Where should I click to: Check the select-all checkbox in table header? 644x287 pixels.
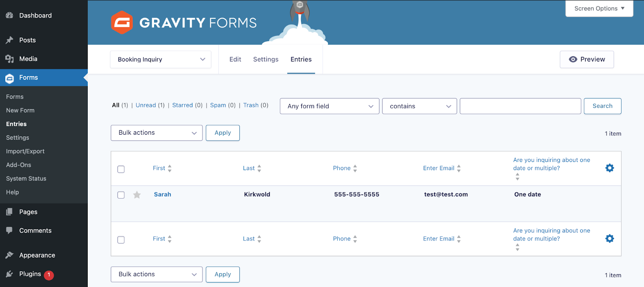click(x=121, y=169)
